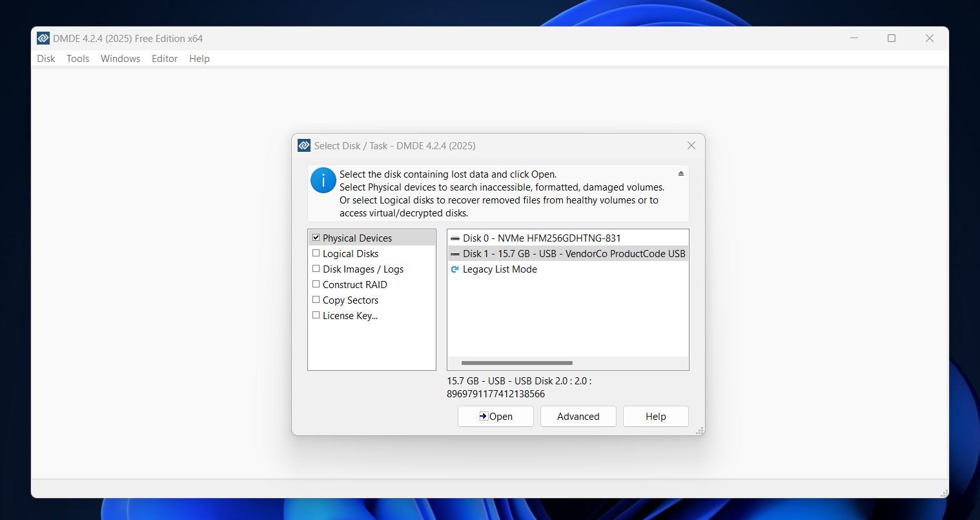Select Disk 1 15.7 GB USB entry
Screen dimensions: 980x520
568,253
